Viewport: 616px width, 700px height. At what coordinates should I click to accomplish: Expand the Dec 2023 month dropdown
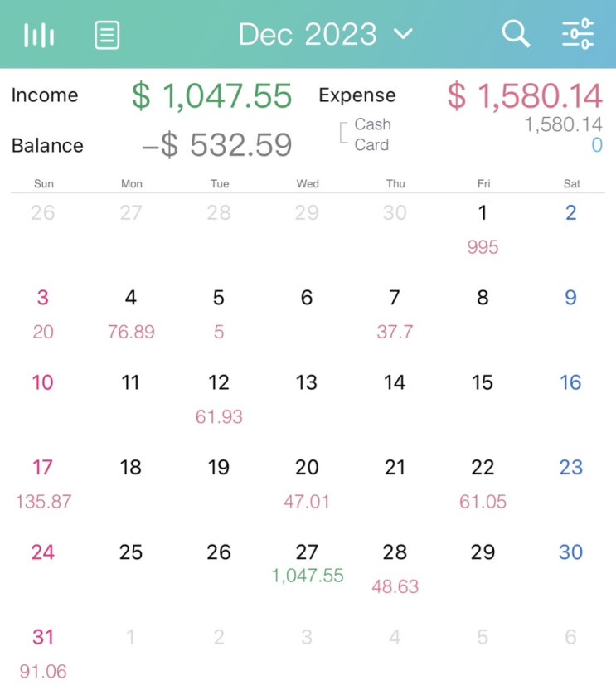(x=308, y=34)
